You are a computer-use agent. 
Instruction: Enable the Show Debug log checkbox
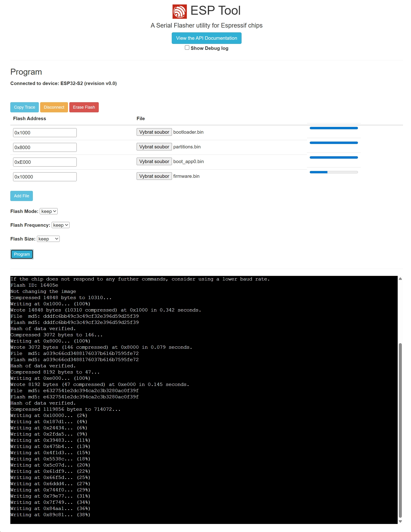(187, 48)
